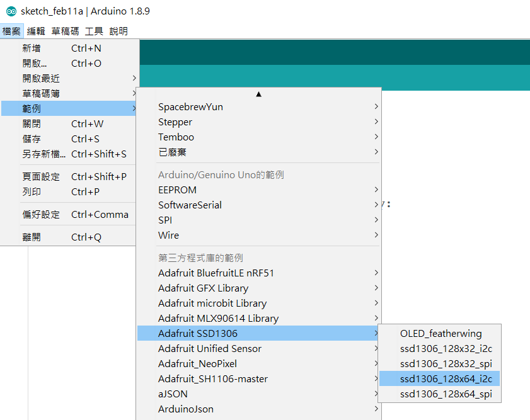Screen dimensions: 530x420
Task: Expand Adafruit_NeoPixel examples
Action: coord(259,363)
